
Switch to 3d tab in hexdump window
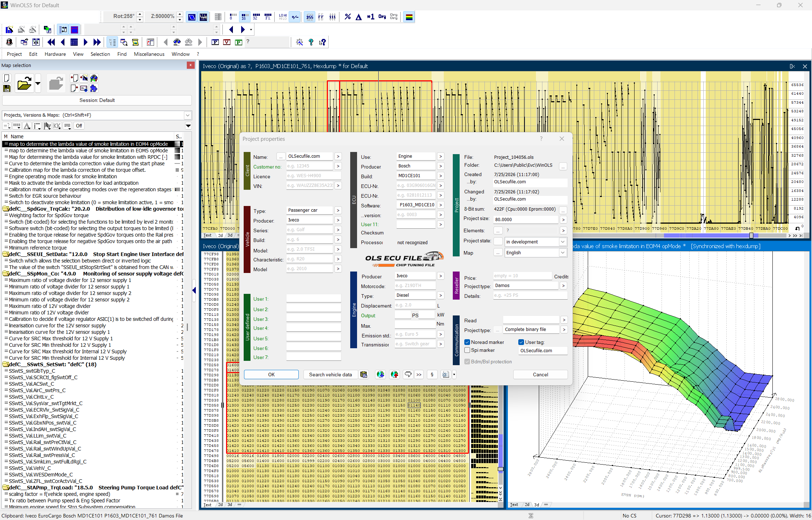click(230, 235)
